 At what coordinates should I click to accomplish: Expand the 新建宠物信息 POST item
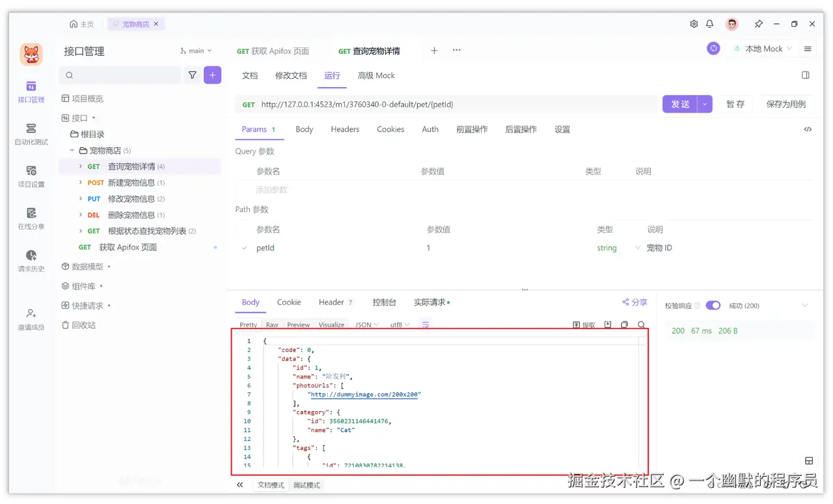tap(81, 183)
